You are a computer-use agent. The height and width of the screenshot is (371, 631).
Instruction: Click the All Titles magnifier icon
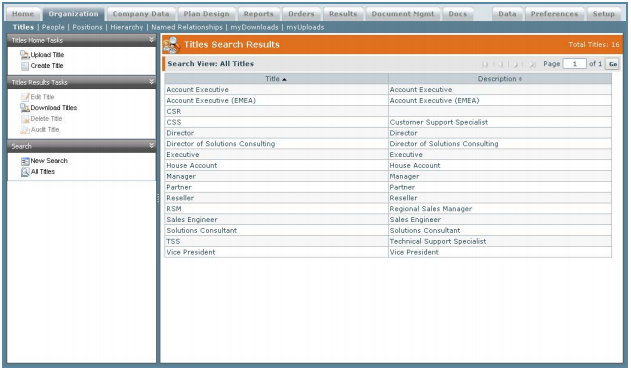pos(25,172)
